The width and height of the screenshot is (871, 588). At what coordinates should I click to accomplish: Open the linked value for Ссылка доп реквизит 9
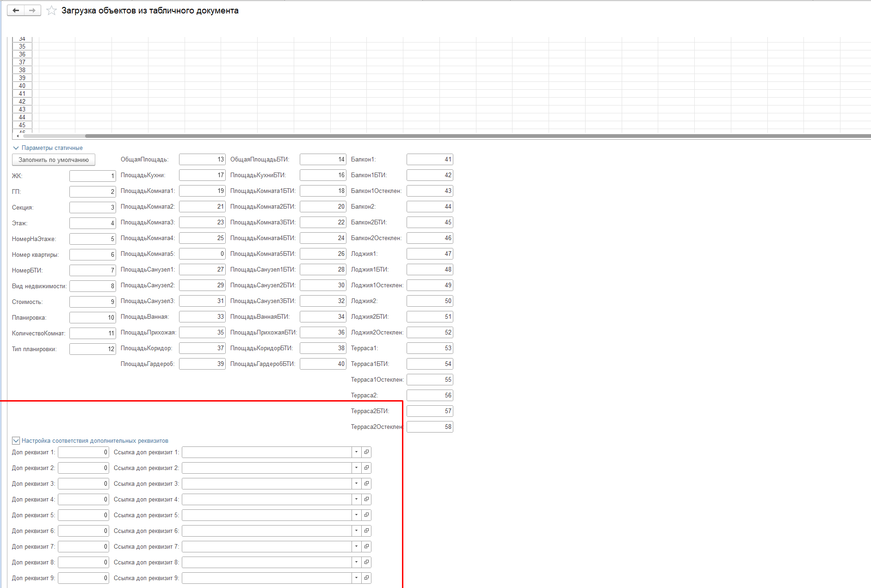[366, 578]
